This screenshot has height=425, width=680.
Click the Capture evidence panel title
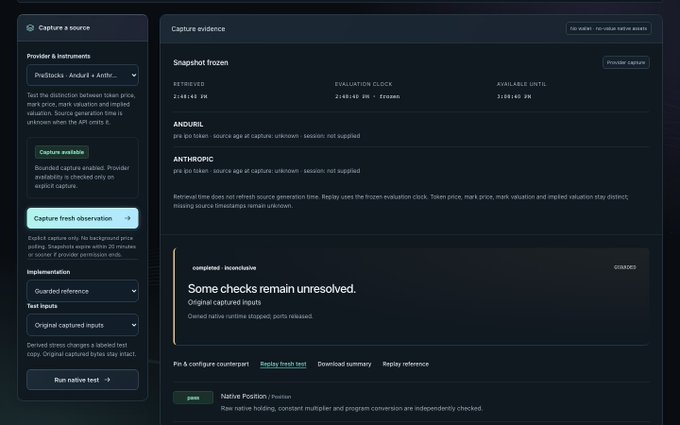pyautogui.click(x=198, y=29)
